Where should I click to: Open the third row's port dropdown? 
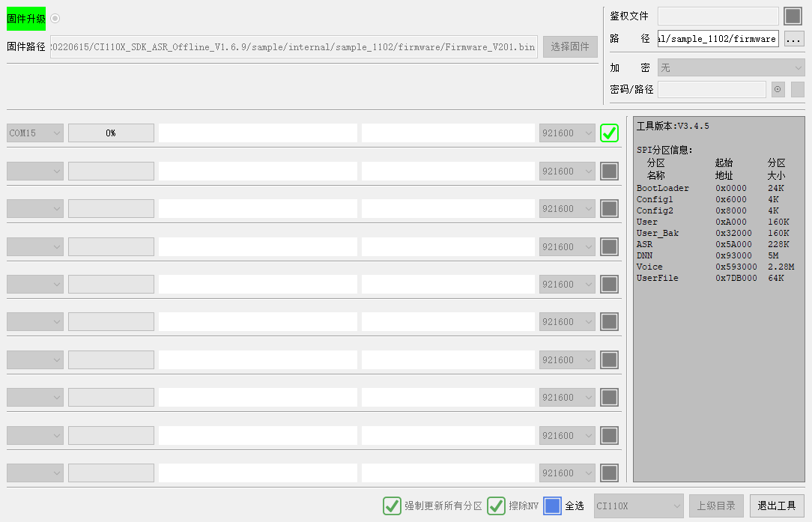[x=35, y=209]
